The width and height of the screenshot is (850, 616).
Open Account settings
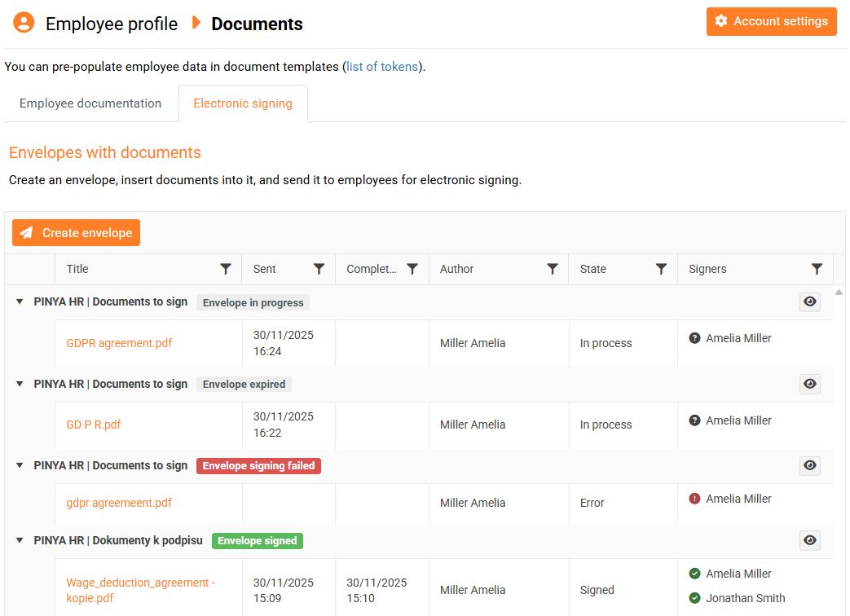click(771, 21)
